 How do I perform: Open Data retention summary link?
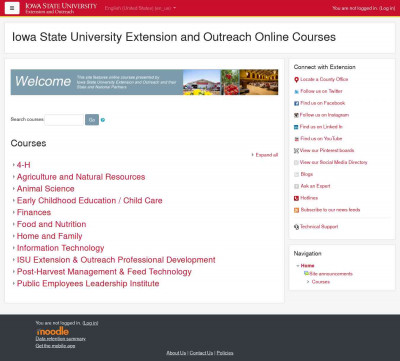[x=61, y=339]
